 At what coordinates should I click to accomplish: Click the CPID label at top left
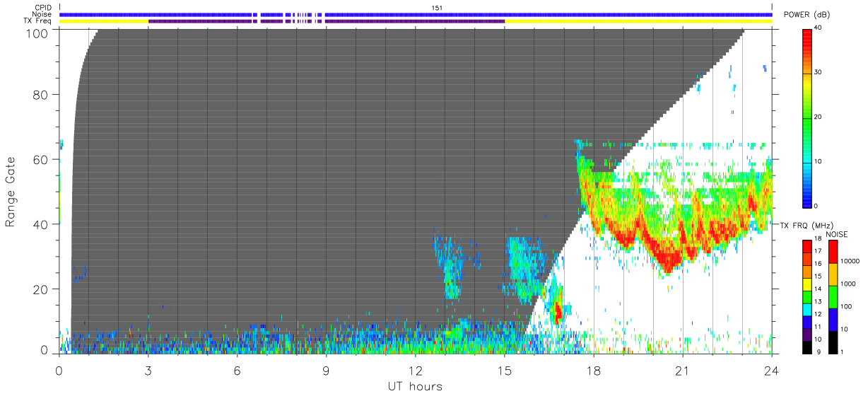43,8
